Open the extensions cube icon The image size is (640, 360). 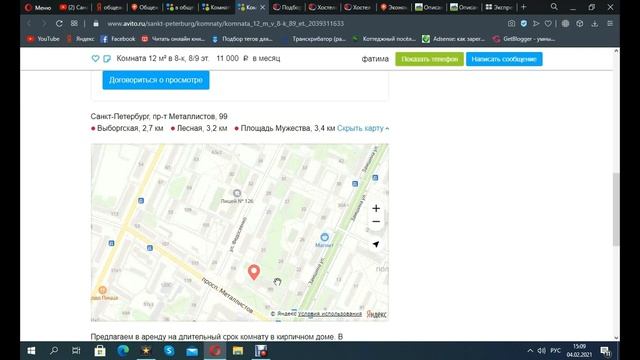[580, 24]
